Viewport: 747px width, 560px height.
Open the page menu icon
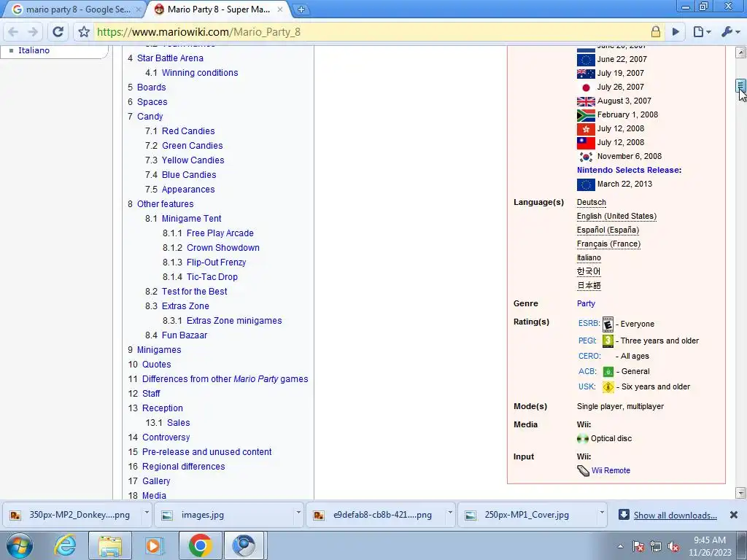(702, 32)
